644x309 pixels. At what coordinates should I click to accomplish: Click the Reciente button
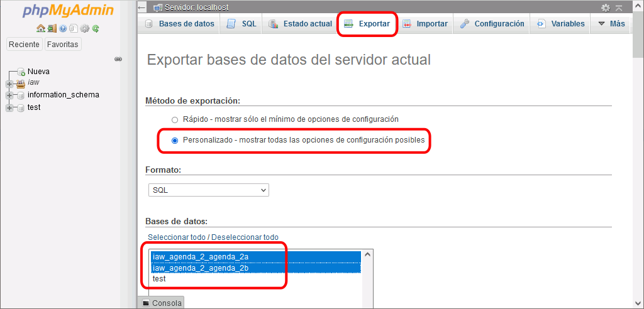[x=25, y=45]
